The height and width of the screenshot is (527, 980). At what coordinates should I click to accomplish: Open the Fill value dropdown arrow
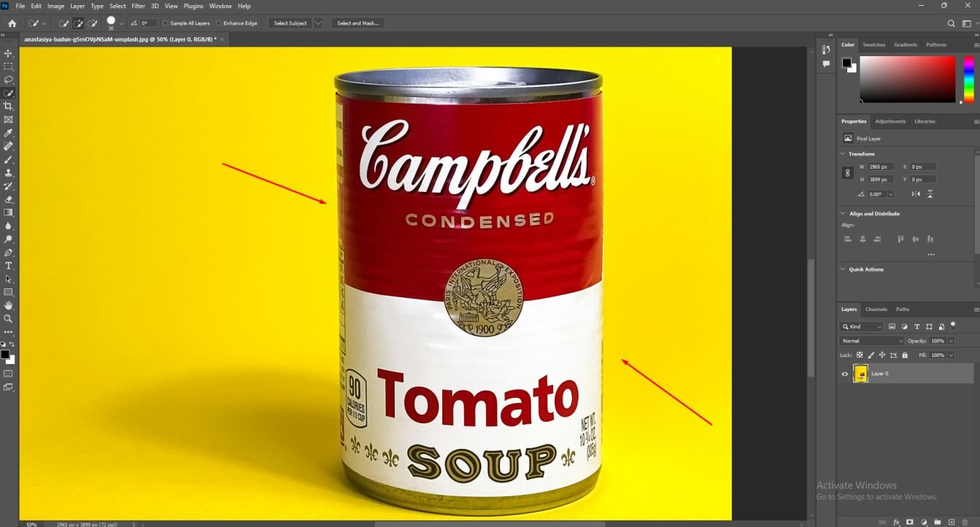[x=951, y=355]
